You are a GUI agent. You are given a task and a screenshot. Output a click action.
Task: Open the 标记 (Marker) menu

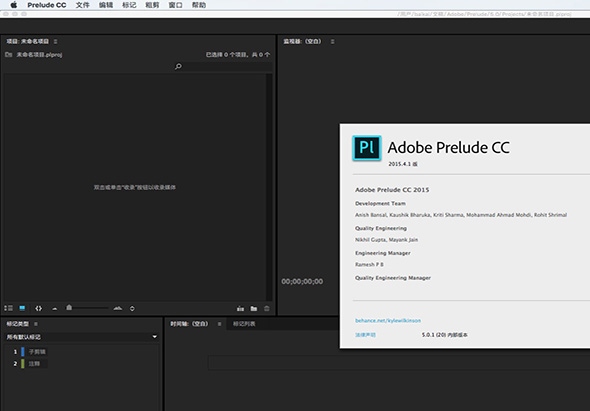129,5
